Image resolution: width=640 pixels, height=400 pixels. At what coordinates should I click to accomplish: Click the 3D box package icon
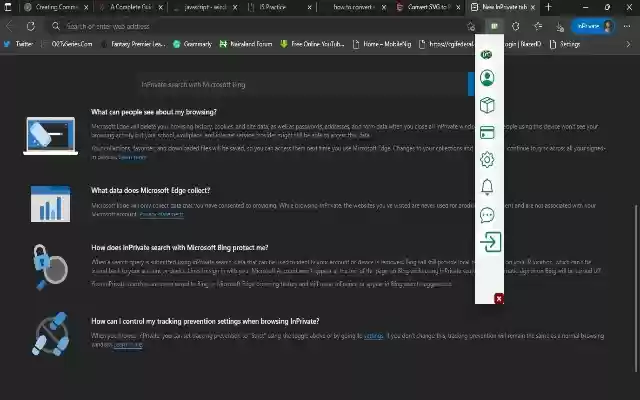487,105
